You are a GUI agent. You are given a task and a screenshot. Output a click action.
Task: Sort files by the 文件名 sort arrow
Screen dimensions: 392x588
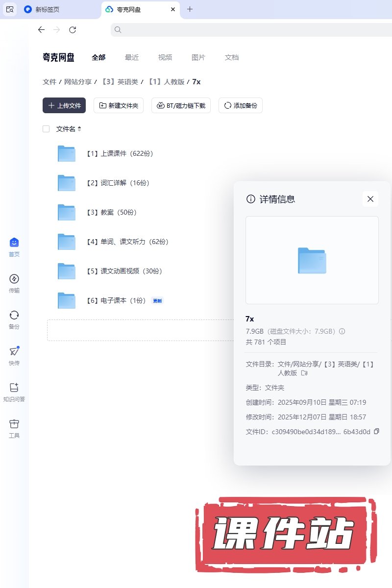(x=79, y=129)
